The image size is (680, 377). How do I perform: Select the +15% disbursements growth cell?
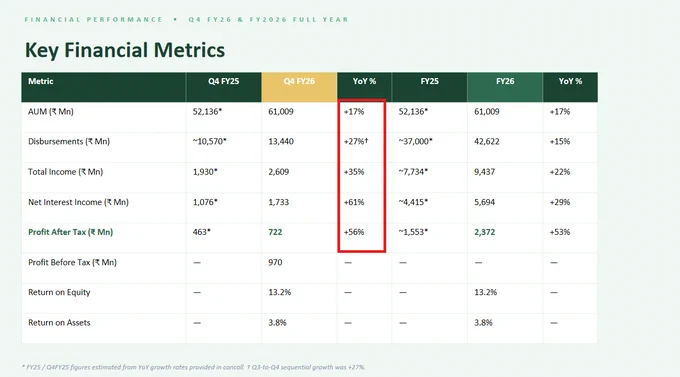point(559,141)
